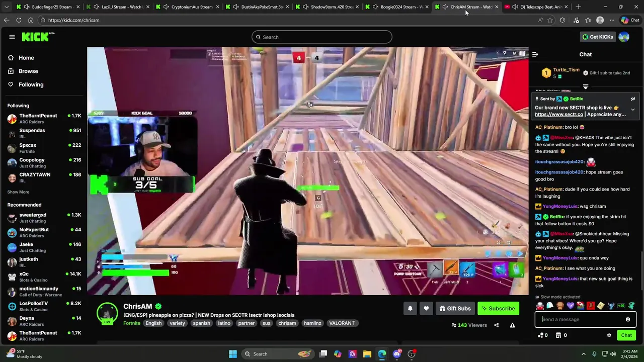Refresh the page

coord(19,20)
